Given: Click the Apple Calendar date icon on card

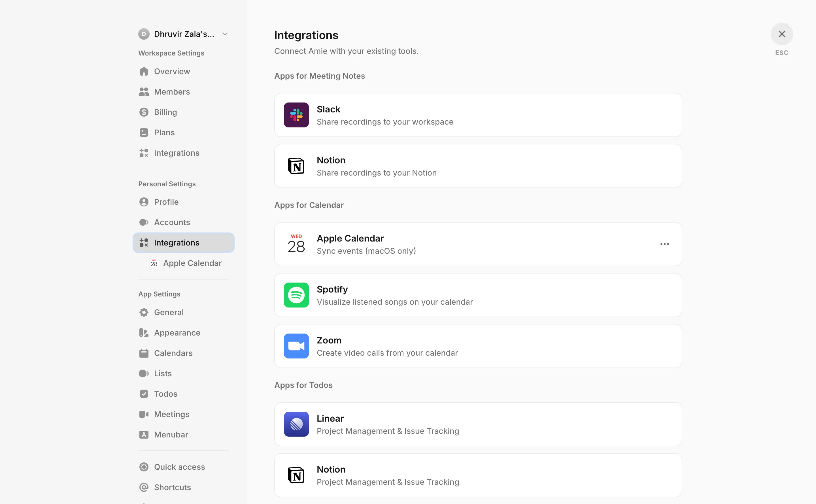Looking at the screenshot, I should (296, 244).
